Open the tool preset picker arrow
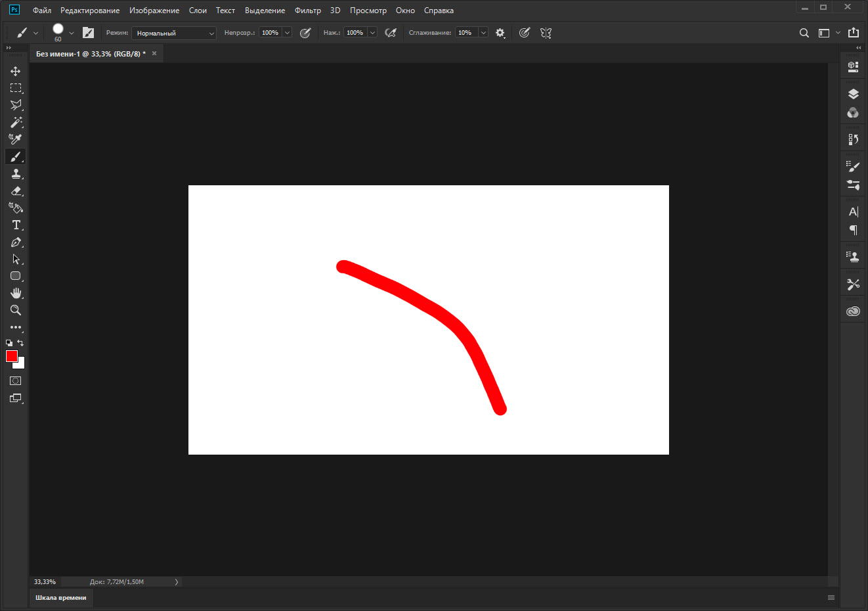 pos(35,33)
